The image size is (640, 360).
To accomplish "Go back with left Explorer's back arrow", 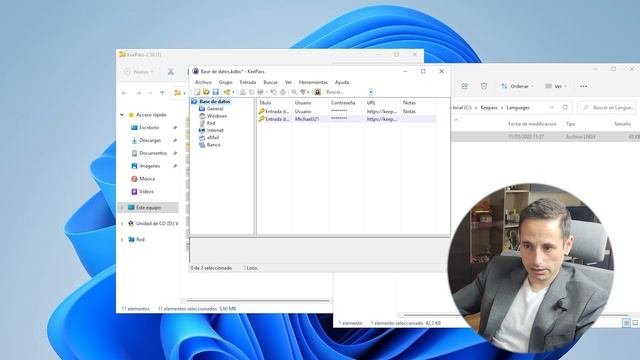I will [x=124, y=93].
